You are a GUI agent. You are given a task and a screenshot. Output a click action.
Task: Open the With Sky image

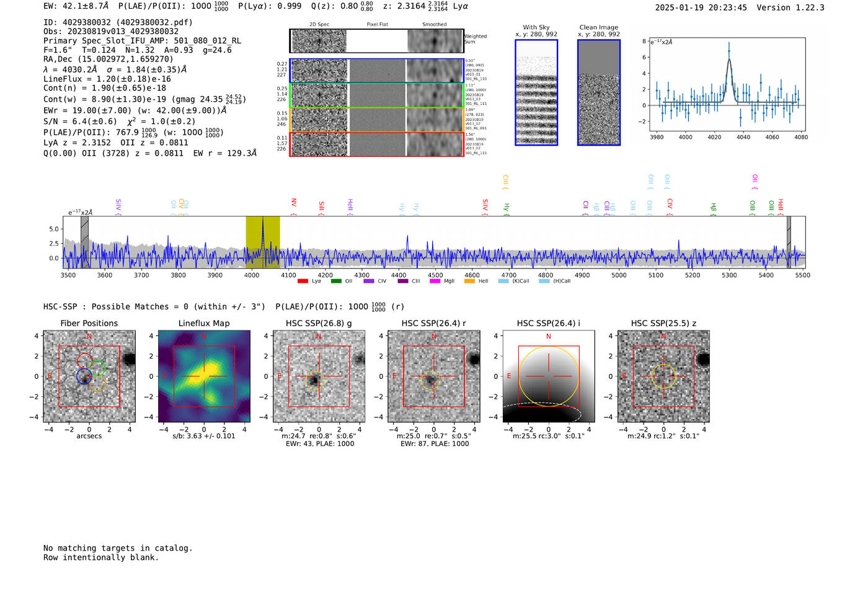[x=536, y=92]
